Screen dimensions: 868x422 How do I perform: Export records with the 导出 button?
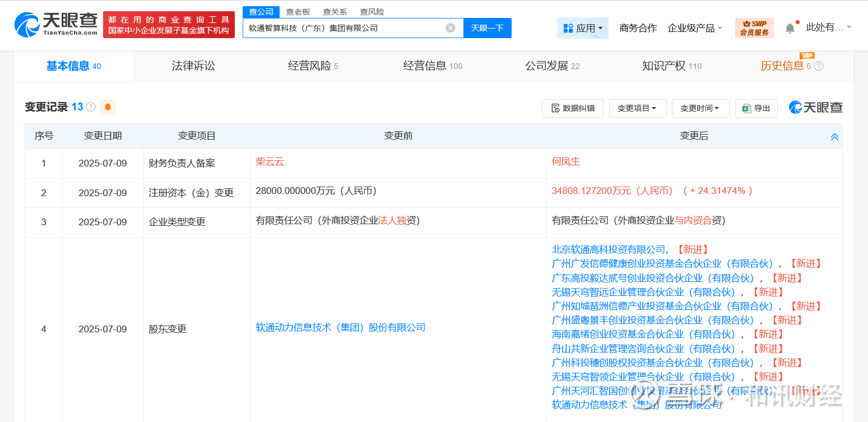[x=756, y=108]
